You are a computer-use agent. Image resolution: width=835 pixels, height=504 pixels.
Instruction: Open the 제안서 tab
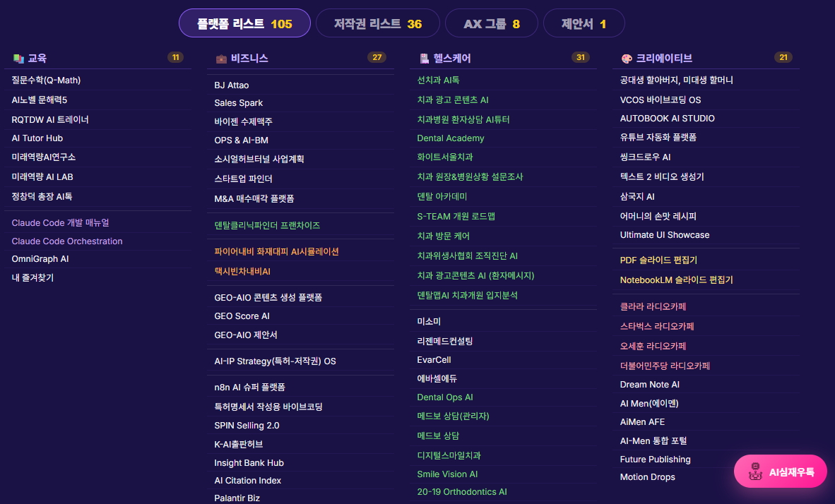584,23
